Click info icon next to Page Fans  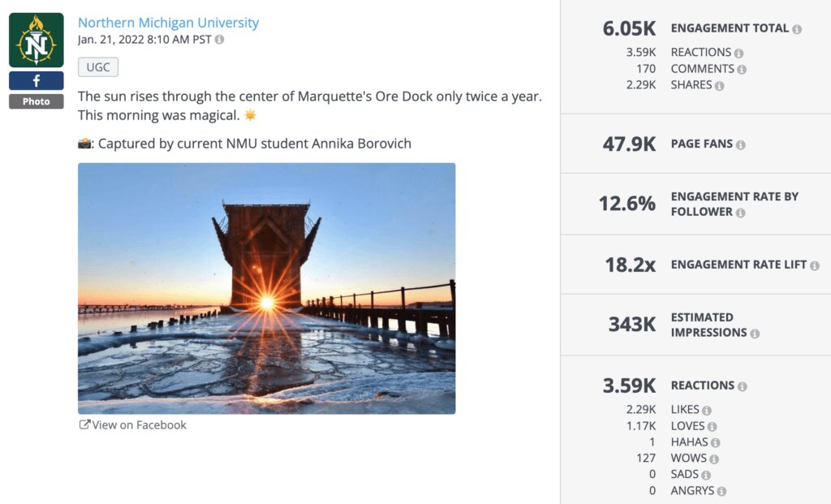[740, 145]
